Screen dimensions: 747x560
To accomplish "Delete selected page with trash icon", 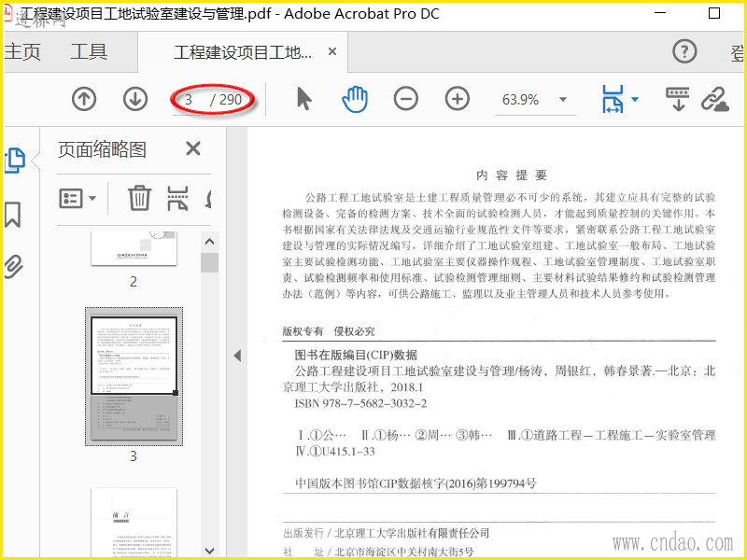I will [x=139, y=198].
